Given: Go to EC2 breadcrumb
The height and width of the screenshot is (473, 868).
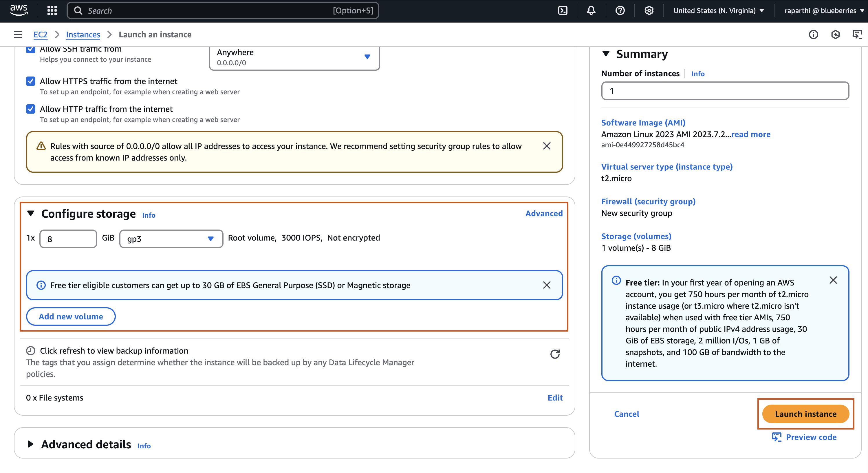Looking at the screenshot, I should point(41,34).
